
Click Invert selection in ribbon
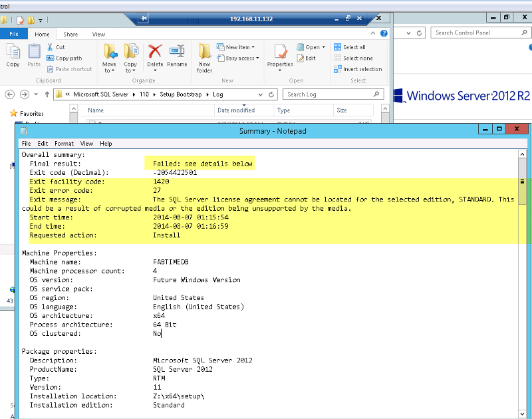pos(358,69)
